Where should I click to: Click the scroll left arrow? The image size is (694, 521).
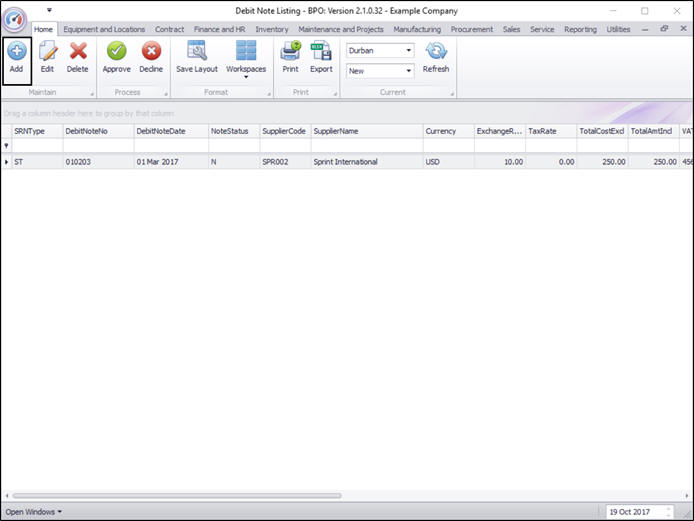[7, 496]
